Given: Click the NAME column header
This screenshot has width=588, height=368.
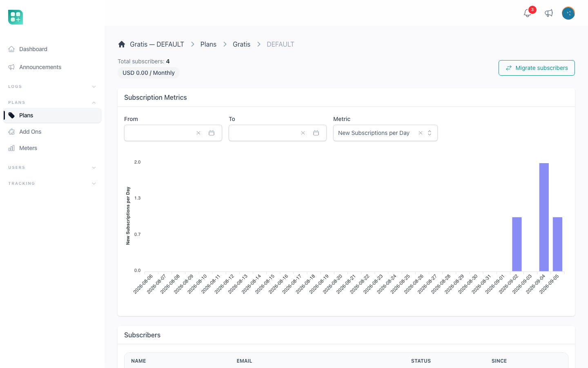Looking at the screenshot, I should pos(138,361).
